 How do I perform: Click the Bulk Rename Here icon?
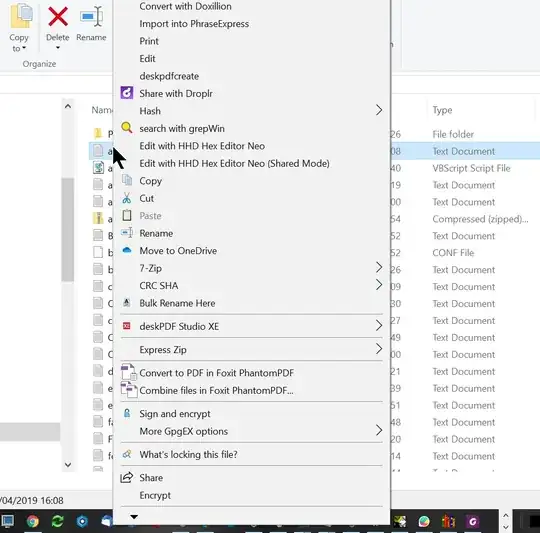(x=127, y=303)
